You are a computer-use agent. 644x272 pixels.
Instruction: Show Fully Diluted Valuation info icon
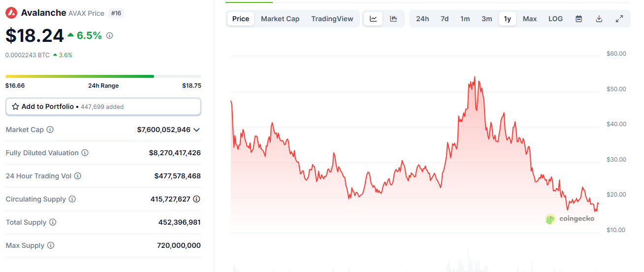pyautogui.click(x=85, y=153)
